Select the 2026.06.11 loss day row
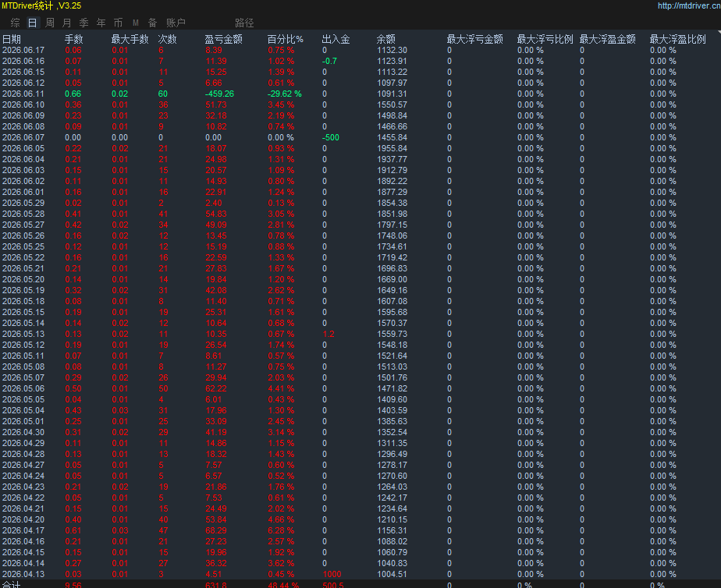The image size is (721, 588). point(23,94)
